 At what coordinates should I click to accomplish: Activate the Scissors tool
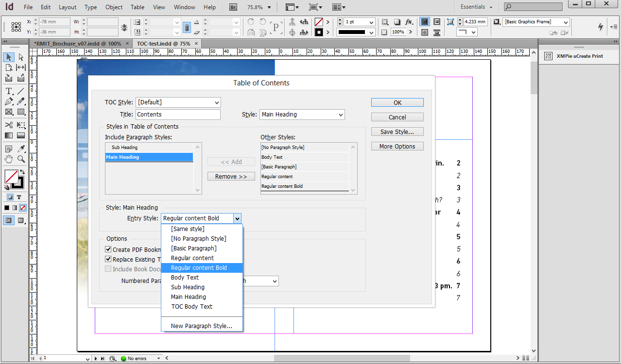[9, 126]
